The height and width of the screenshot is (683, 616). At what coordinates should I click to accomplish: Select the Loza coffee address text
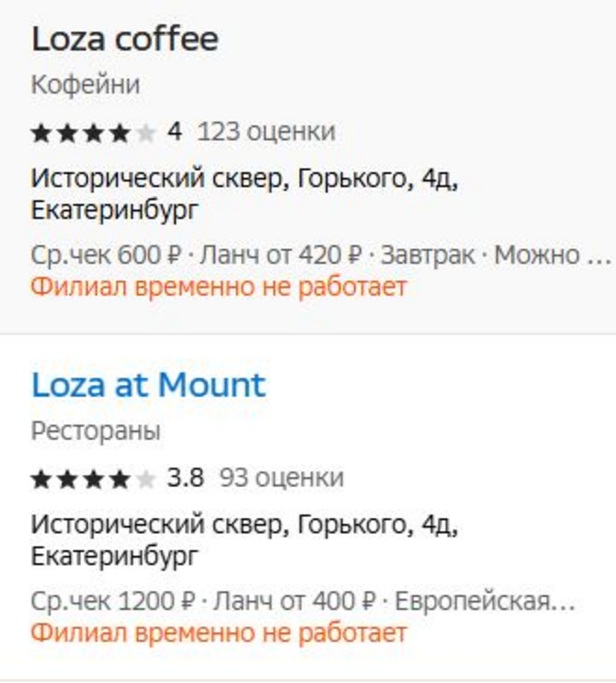click(x=245, y=194)
